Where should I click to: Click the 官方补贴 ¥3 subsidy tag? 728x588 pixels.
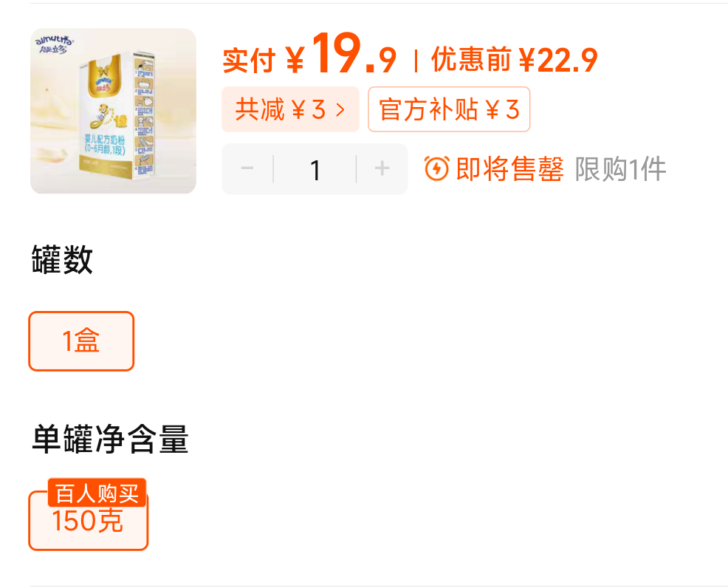pyautogui.click(x=449, y=109)
